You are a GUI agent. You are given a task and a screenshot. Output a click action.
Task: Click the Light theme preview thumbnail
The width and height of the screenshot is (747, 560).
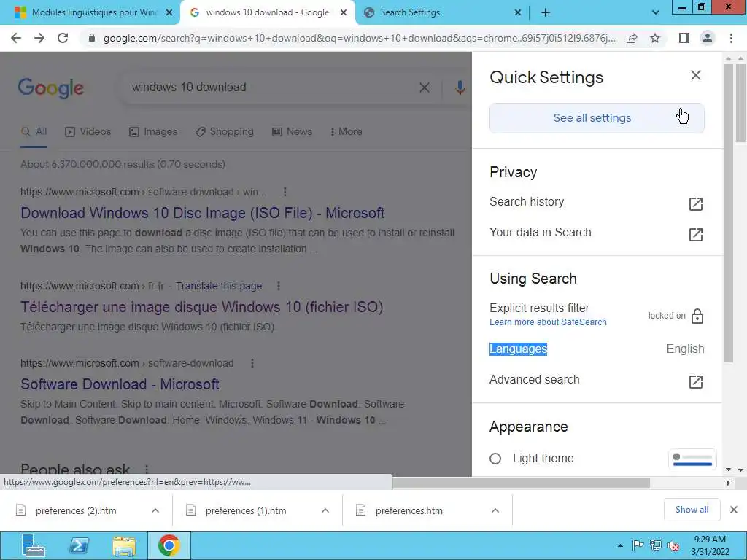click(x=693, y=459)
